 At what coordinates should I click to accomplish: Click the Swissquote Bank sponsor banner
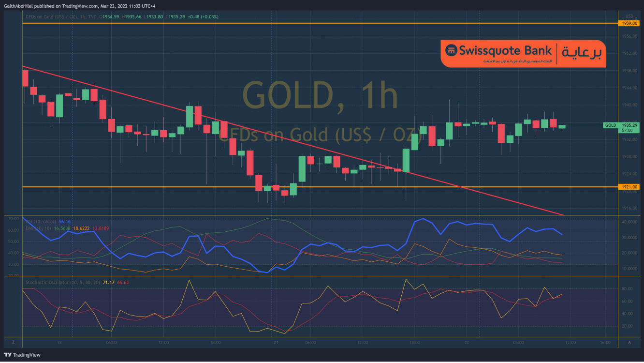523,54
